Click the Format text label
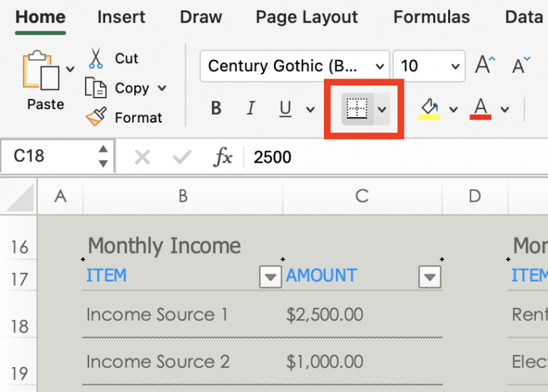The width and height of the screenshot is (548, 392). pos(138,118)
